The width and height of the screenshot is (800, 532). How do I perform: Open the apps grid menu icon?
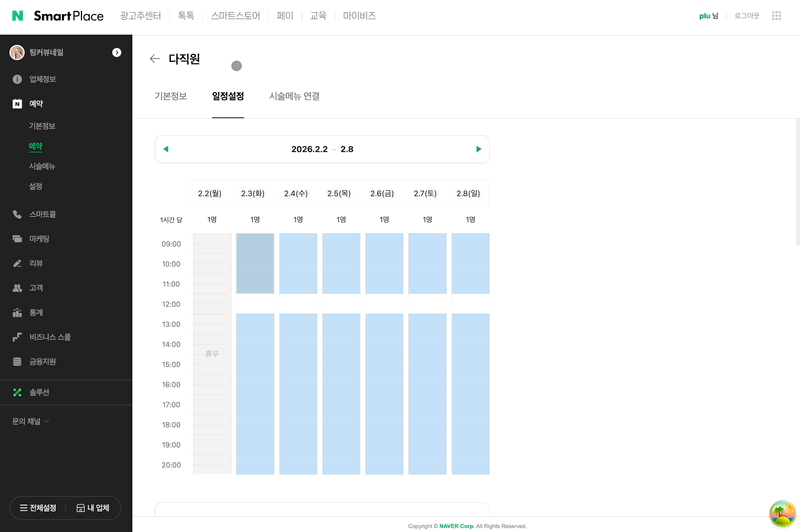tap(776, 16)
